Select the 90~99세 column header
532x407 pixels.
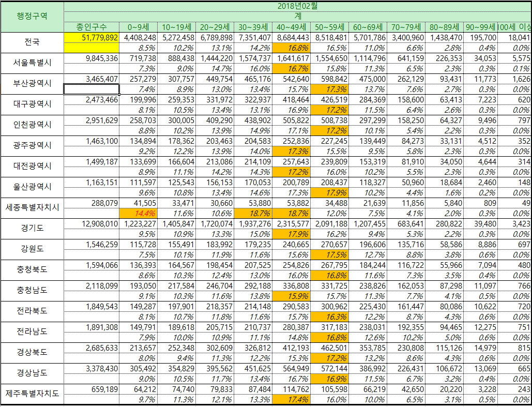click(480, 27)
